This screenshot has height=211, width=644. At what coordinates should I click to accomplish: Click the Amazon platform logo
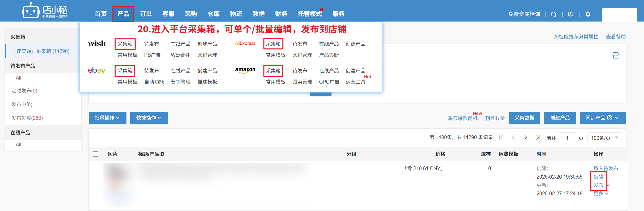[245, 70]
